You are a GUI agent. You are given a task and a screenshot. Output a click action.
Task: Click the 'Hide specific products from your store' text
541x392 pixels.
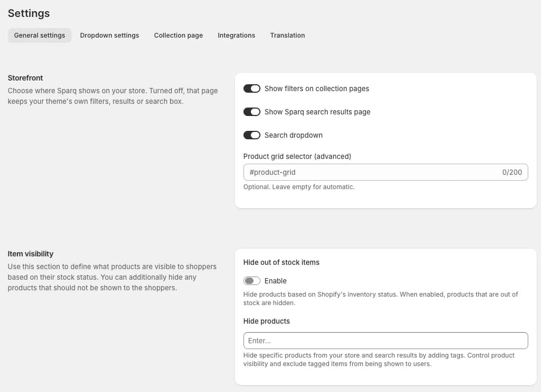pos(379,360)
